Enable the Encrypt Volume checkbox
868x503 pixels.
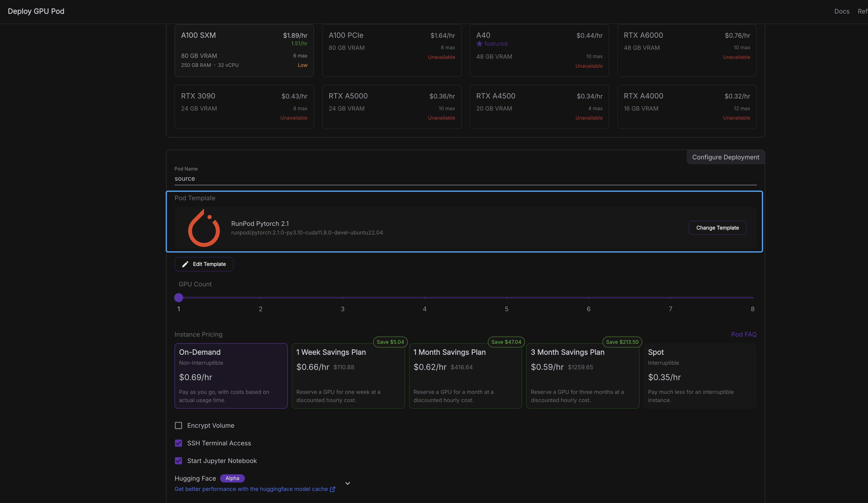pos(178,425)
